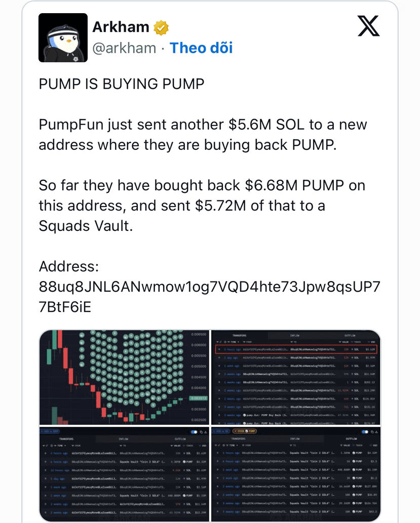Click the download icon in the bottom-right transfers panel
420x523 pixels.
[376, 432]
